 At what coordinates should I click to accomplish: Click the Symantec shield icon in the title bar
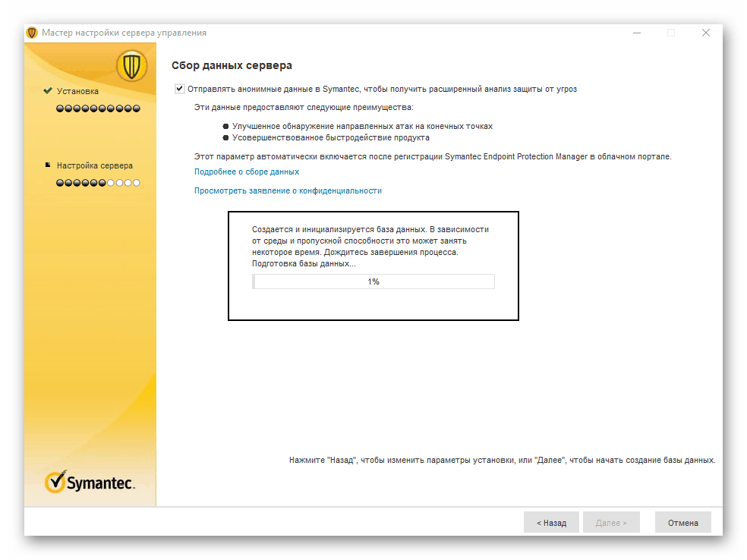(30, 32)
